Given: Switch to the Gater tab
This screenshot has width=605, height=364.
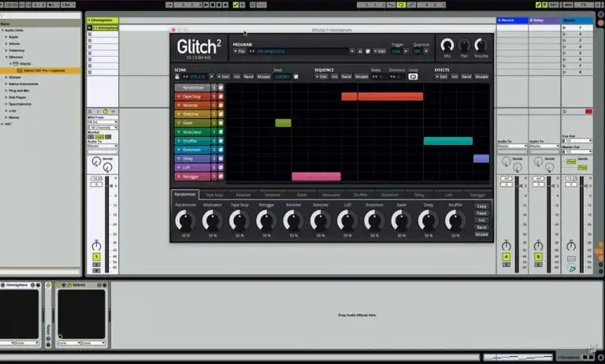Looking at the screenshot, I should (x=302, y=195).
